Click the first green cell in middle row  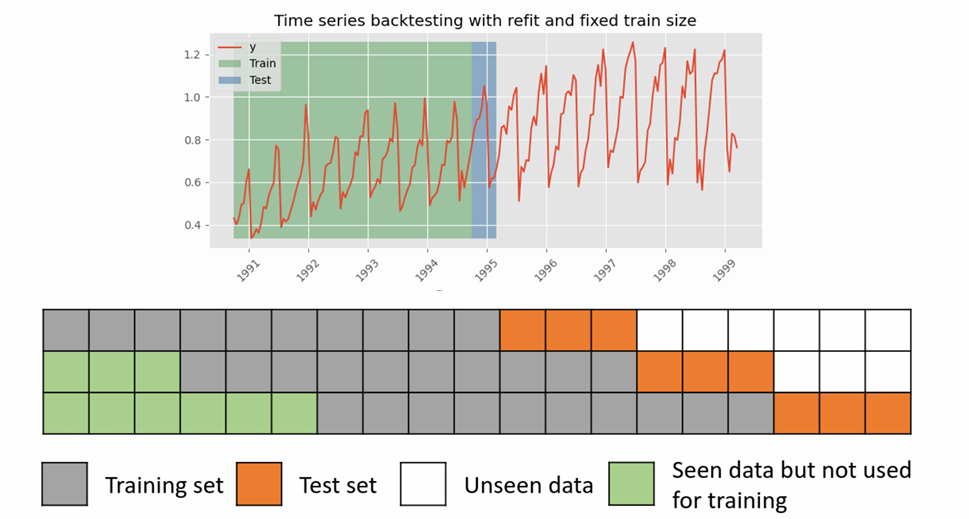coord(66,372)
